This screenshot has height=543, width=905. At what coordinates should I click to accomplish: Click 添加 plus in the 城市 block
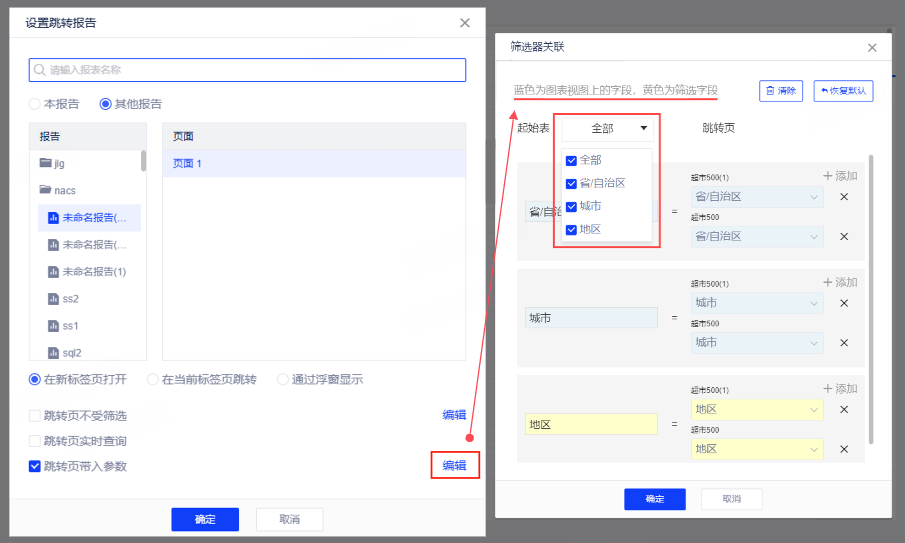click(x=840, y=282)
